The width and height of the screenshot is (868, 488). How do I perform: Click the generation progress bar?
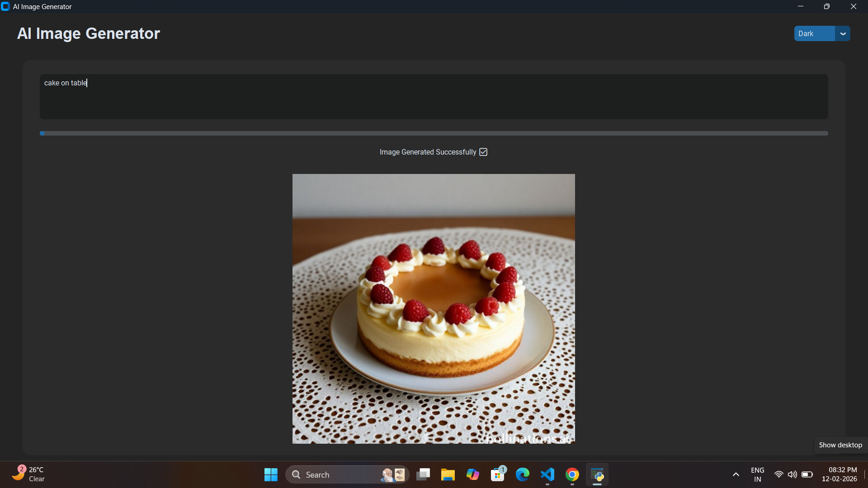pyautogui.click(x=434, y=133)
